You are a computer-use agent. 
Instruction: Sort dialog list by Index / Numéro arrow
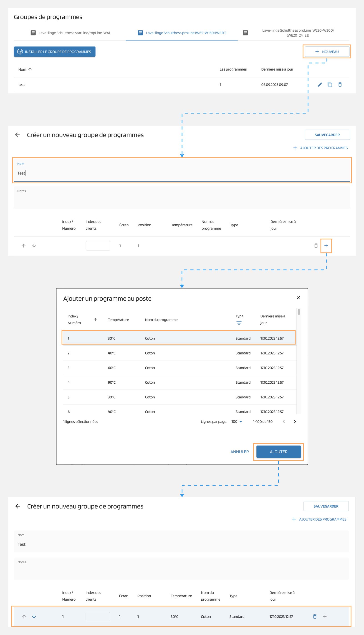[x=95, y=319]
